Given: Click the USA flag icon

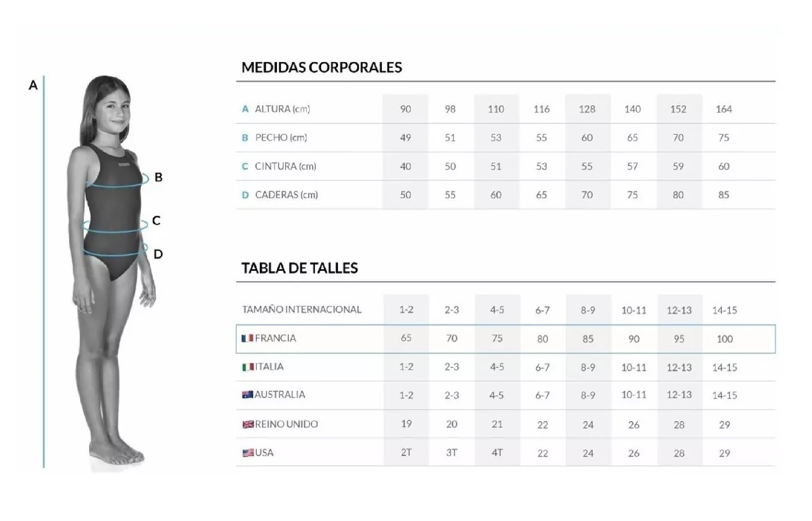Looking at the screenshot, I should [248, 453].
